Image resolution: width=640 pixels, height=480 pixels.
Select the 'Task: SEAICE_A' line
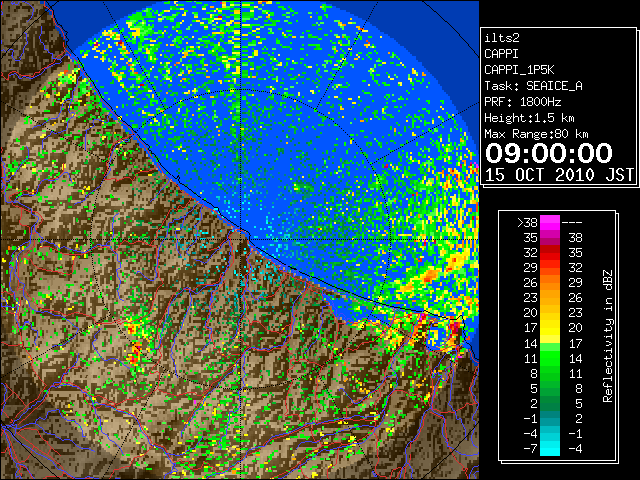coord(533,86)
